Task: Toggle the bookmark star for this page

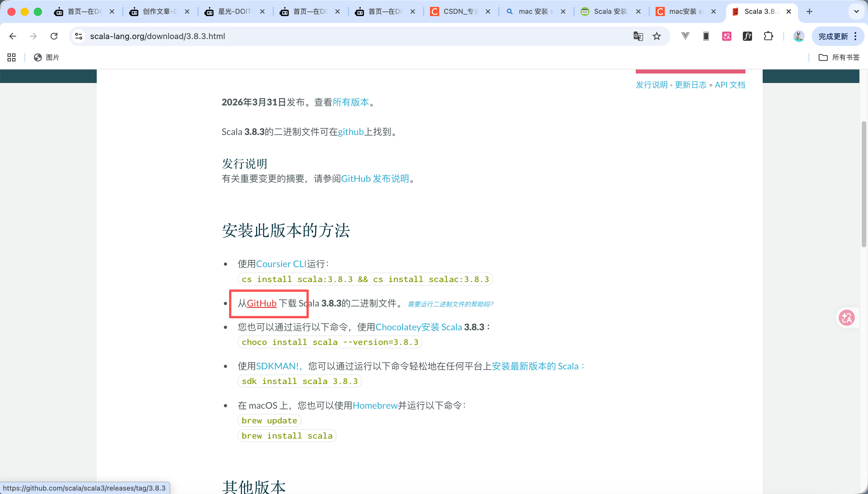Action: [x=657, y=36]
